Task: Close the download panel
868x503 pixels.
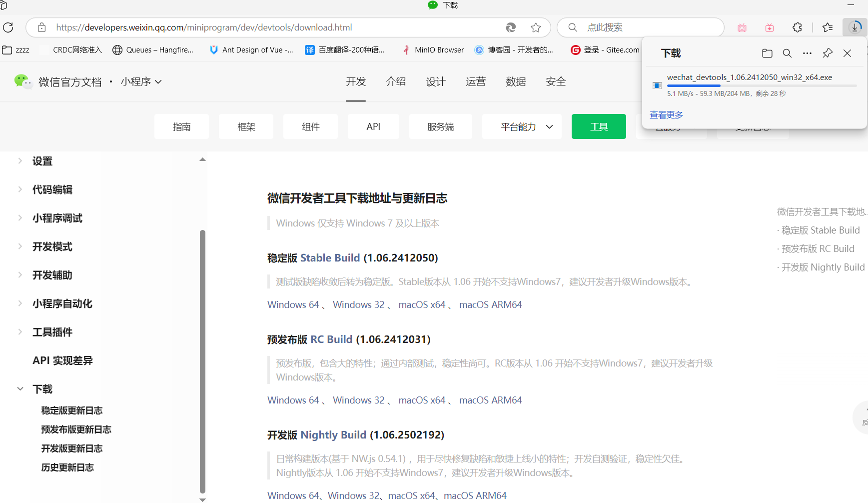Action: pyautogui.click(x=847, y=53)
